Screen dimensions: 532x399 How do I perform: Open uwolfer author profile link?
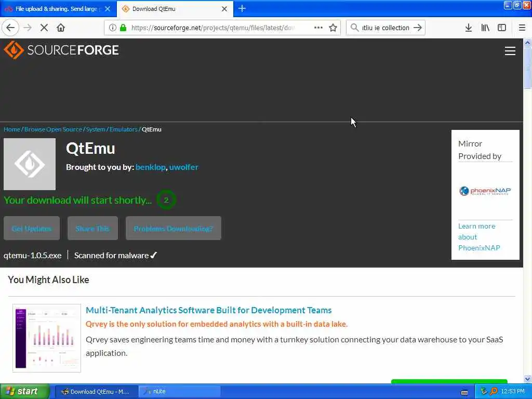183,167
